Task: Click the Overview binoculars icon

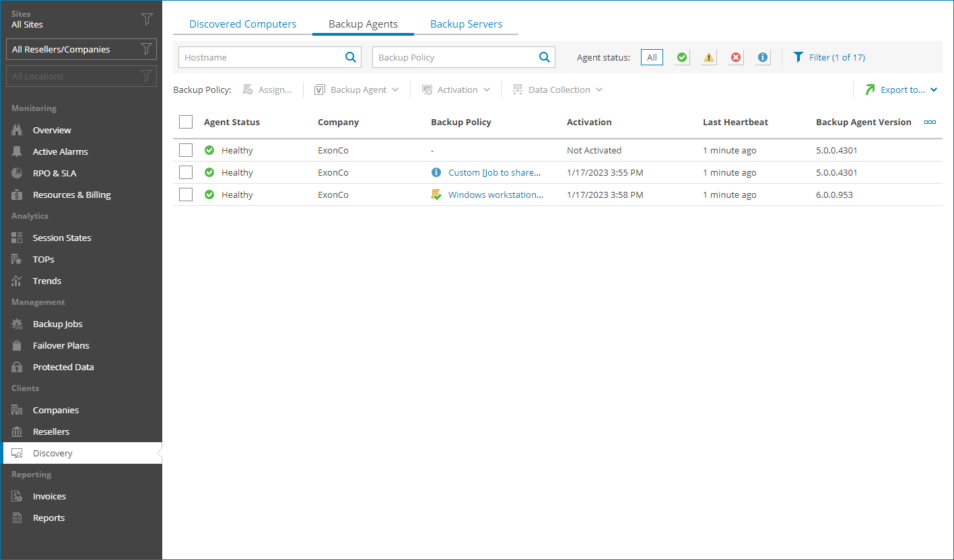Action: [x=18, y=130]
